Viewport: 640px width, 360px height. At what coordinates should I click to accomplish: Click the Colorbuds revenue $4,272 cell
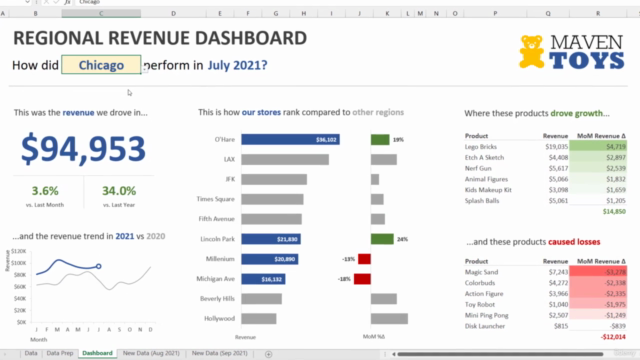point(558,283)
